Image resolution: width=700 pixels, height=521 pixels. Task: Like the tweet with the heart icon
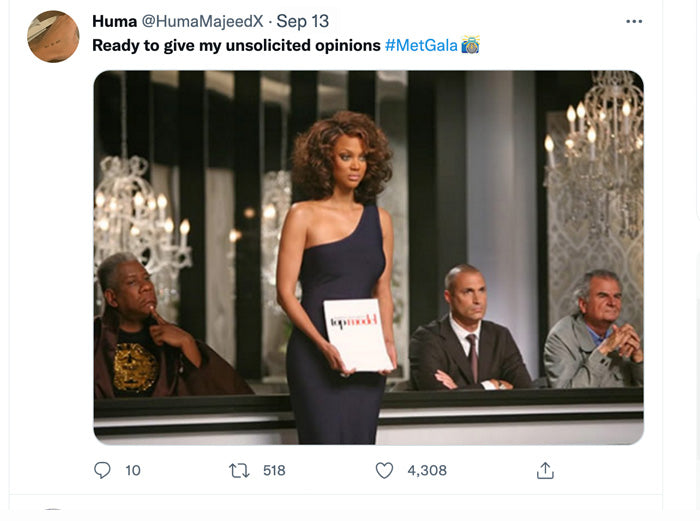point(384,470)
